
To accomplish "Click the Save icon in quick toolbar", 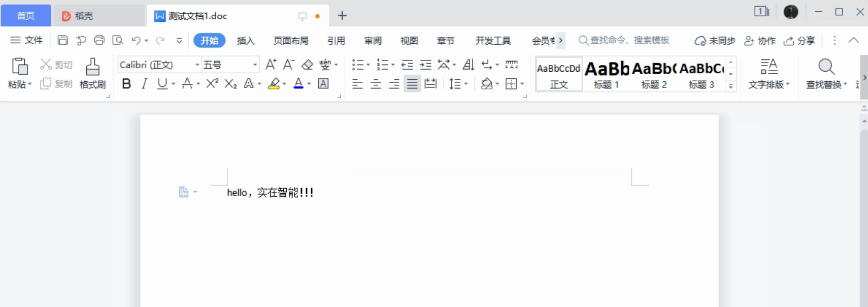I will [63, 40].
